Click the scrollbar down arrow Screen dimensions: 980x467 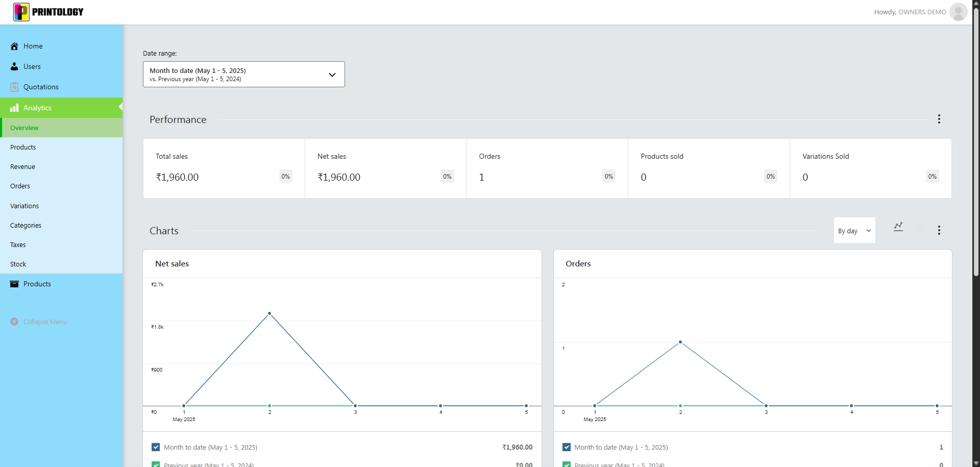pyautogui.click(x=976, y=463)
